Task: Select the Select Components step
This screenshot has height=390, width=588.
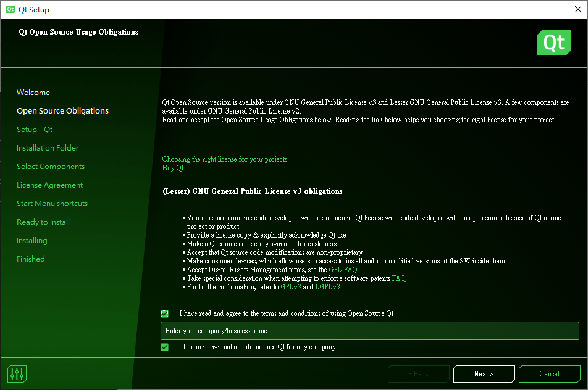Action: (51, 167)
